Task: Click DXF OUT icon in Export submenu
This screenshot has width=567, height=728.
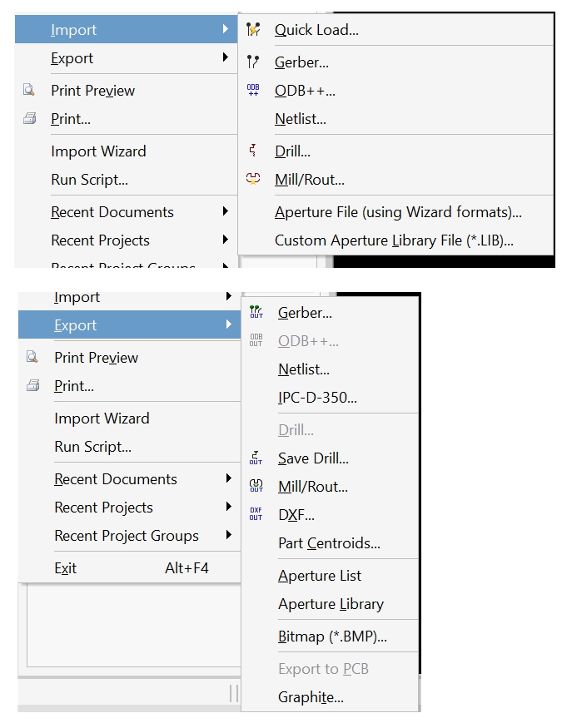Action: [256, 514]
